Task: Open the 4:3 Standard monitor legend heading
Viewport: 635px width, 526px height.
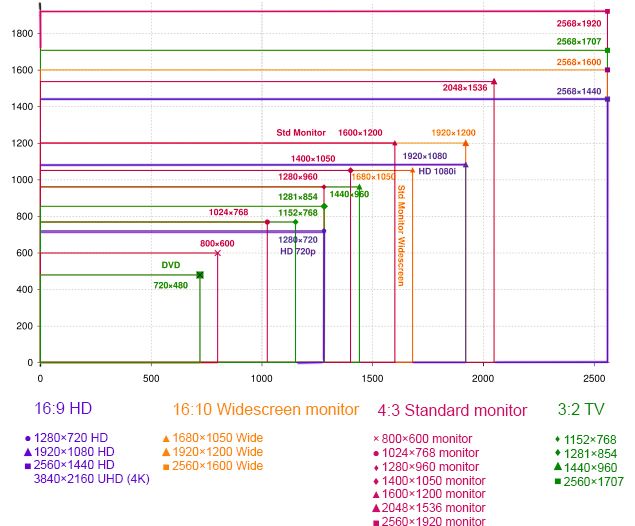Action: pos(451,409)
